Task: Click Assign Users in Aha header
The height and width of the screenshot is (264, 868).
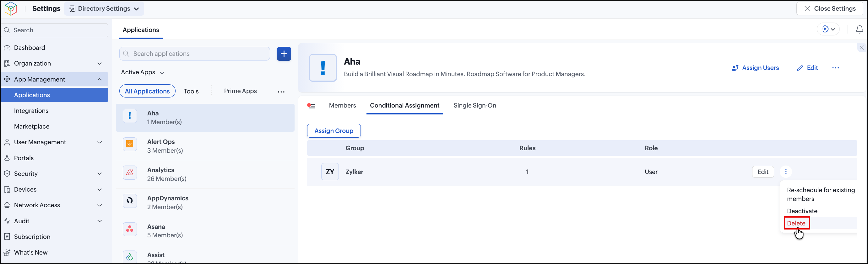Action: [x=755, y=68]
